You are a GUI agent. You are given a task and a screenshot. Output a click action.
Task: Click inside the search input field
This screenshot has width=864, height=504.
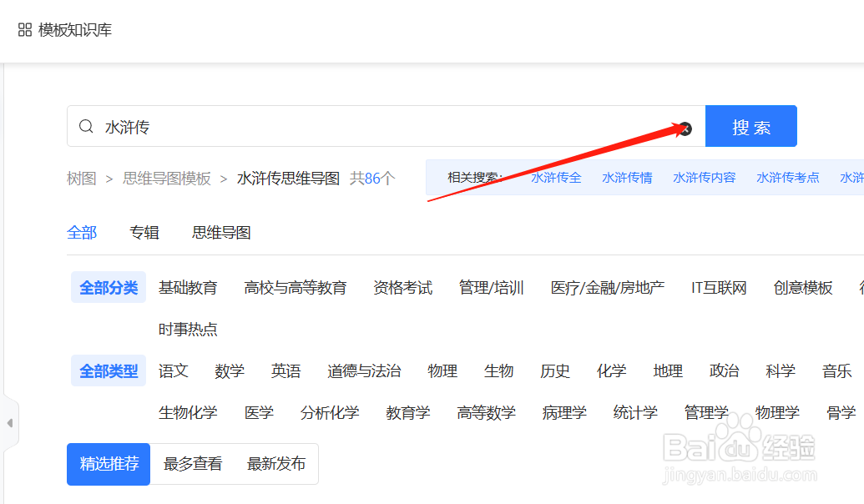[x=334, y=126]
